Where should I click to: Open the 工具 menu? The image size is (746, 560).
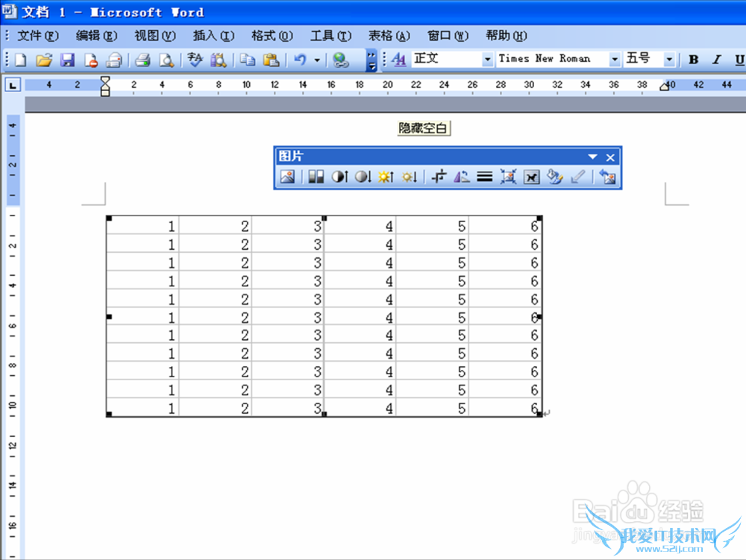tap(330, 36)
